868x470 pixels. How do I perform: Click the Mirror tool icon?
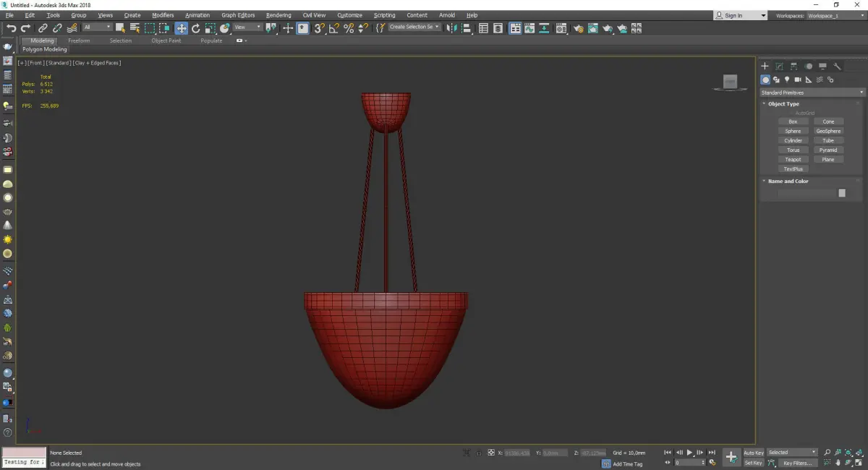[x=451, y=28]
